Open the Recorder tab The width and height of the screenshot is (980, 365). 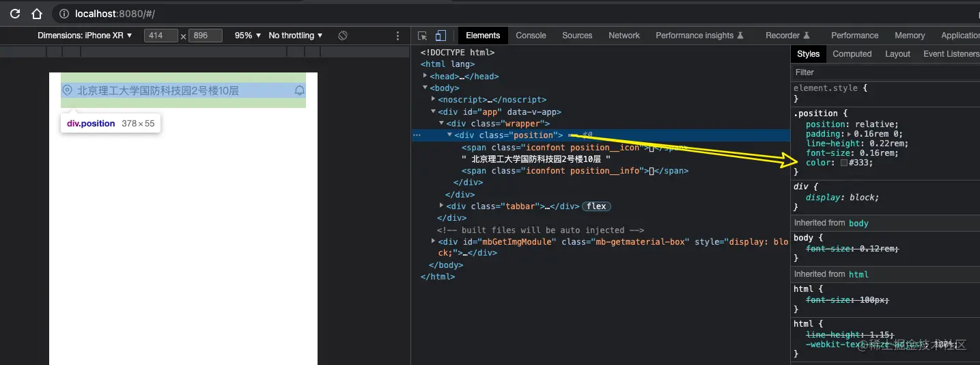[787, 36]
